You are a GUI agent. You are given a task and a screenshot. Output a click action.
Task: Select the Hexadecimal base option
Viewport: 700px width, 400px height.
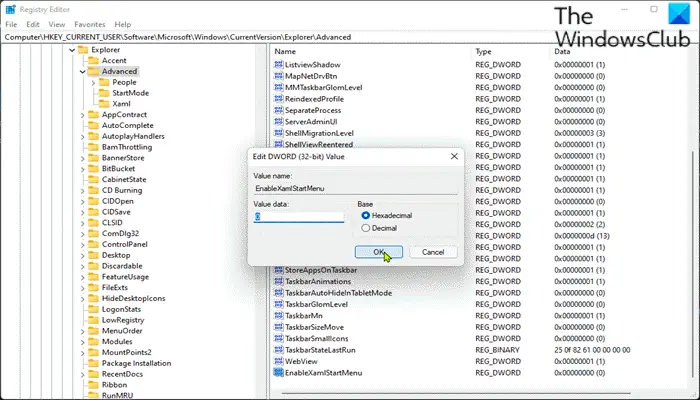click(x=366, y=216)
